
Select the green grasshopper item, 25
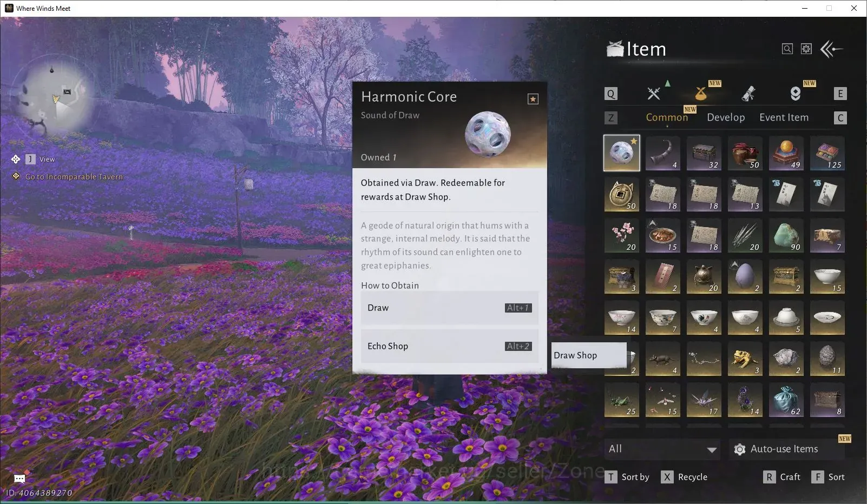[622, 400]
